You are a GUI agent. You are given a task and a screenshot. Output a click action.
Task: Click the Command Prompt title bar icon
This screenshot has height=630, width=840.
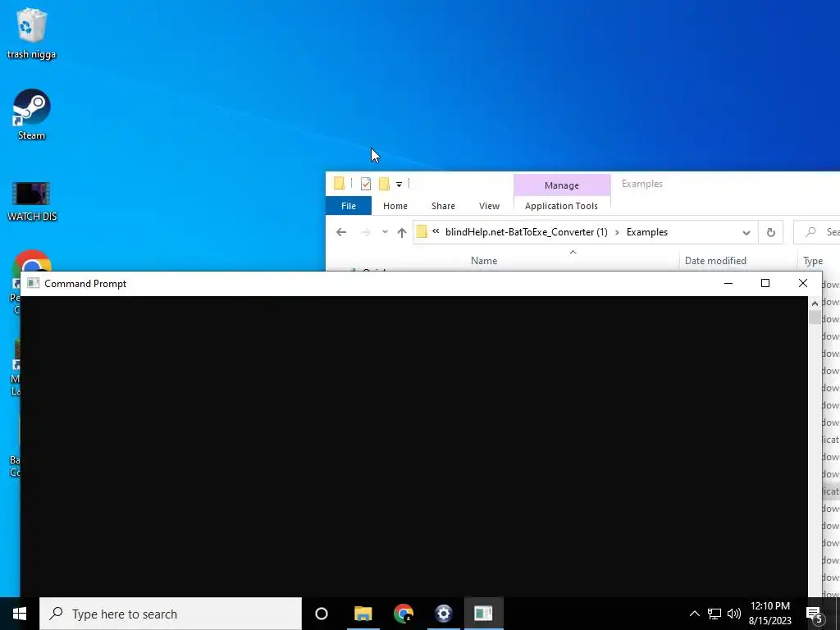coord(33,283)
